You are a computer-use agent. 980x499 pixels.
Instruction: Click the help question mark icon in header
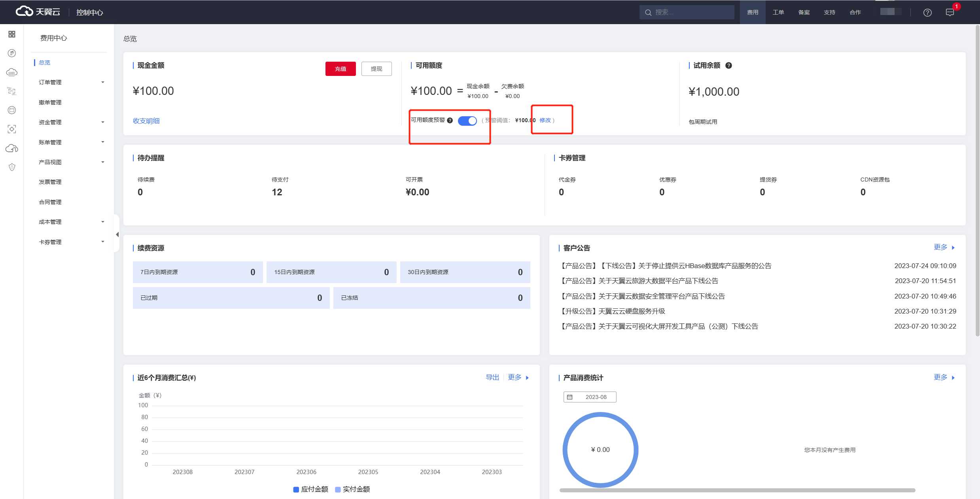(x=927, y=13)
